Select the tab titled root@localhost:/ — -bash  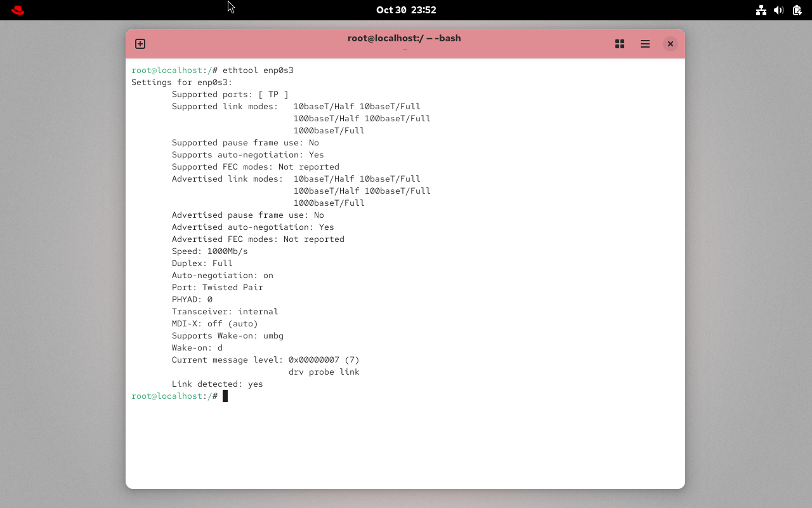(405, 38)
